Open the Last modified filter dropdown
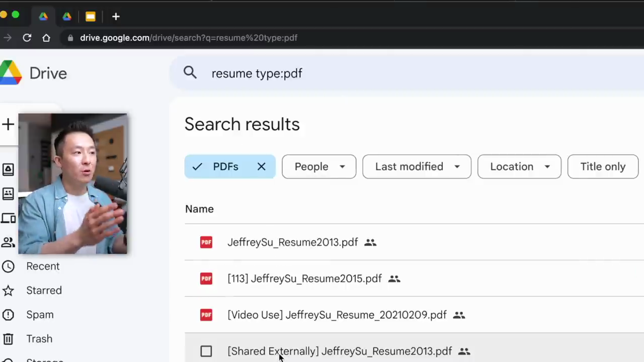Viewport: 644px width, 362px height. [x=417, y=166]
